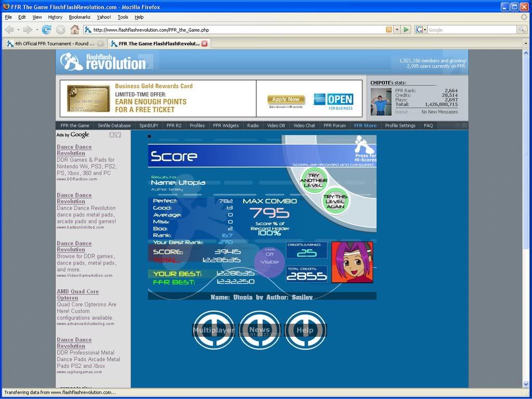Open the News circle button

(259, 330)
